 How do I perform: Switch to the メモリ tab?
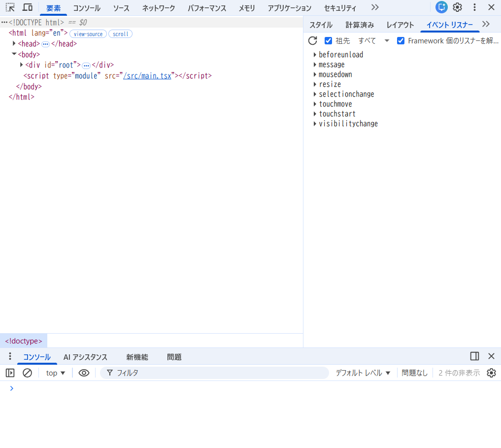(x=247, y=8)
